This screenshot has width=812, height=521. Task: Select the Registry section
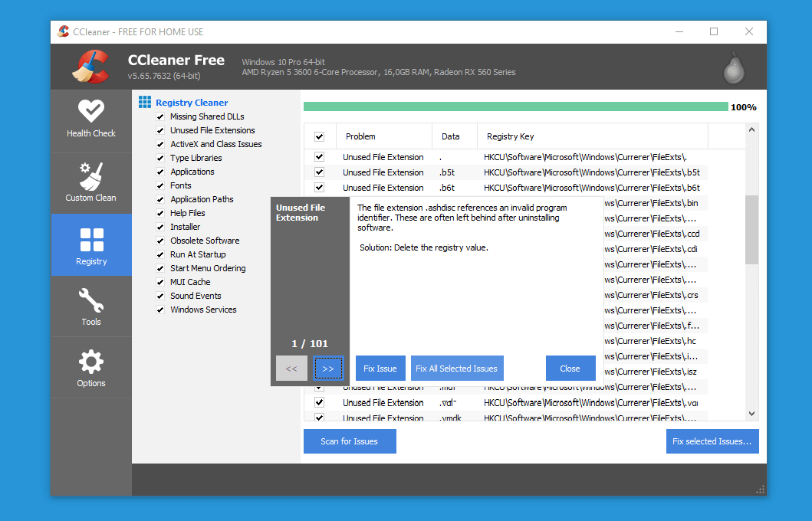[x=91, y=244]
